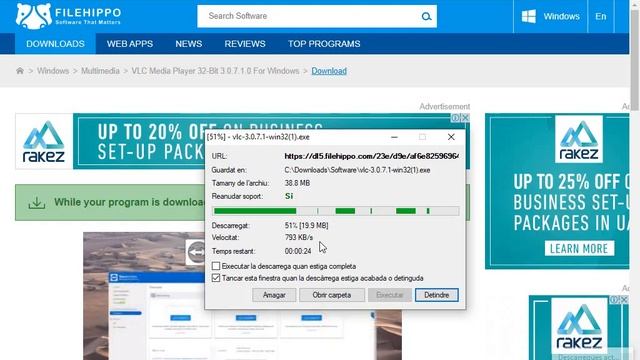Go to the NEWS tab
This screenshot has height=360, width=640.
click(x=189, y=44)
